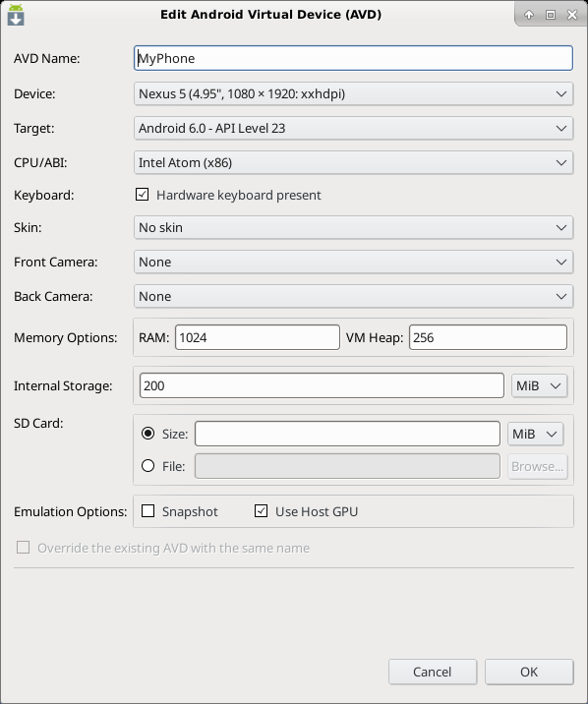Click the SD Card Size input field

coord(347,434)
